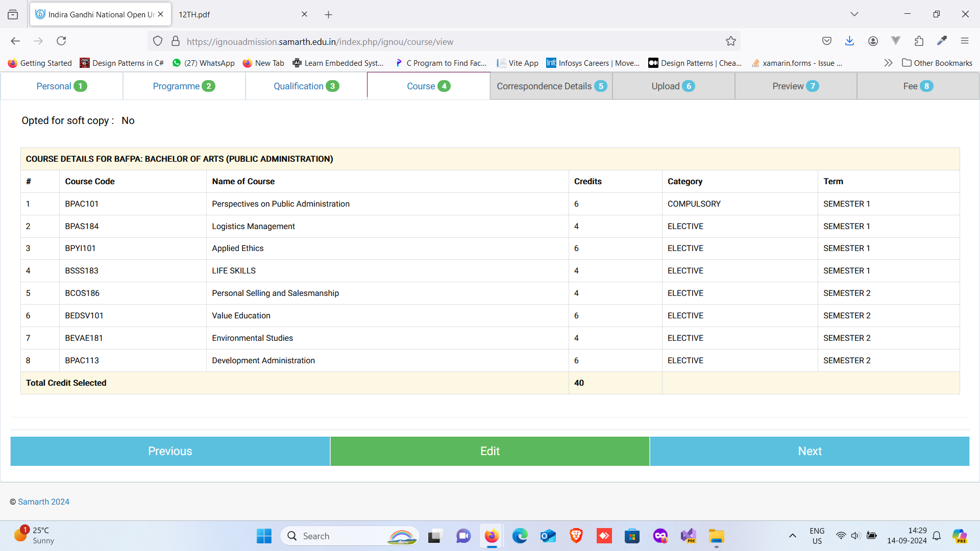
Task: Open Other Bookmarks folder
Action: click(x=937, y=63)
